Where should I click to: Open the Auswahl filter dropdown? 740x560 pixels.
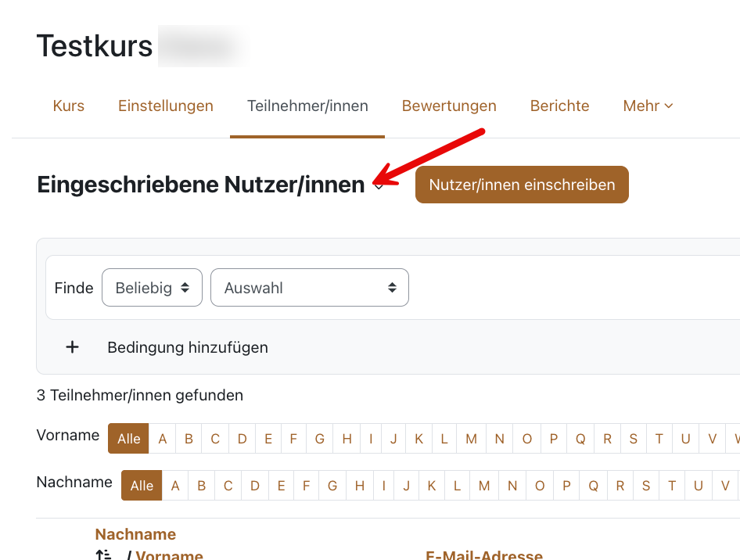click(x=310, y=287)
